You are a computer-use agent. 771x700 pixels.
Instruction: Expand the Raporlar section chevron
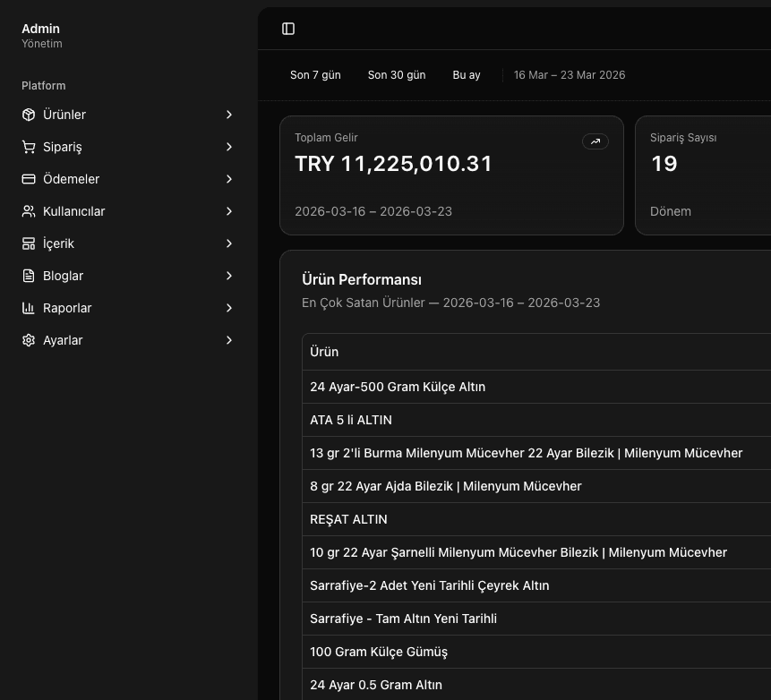click(229, 308)
